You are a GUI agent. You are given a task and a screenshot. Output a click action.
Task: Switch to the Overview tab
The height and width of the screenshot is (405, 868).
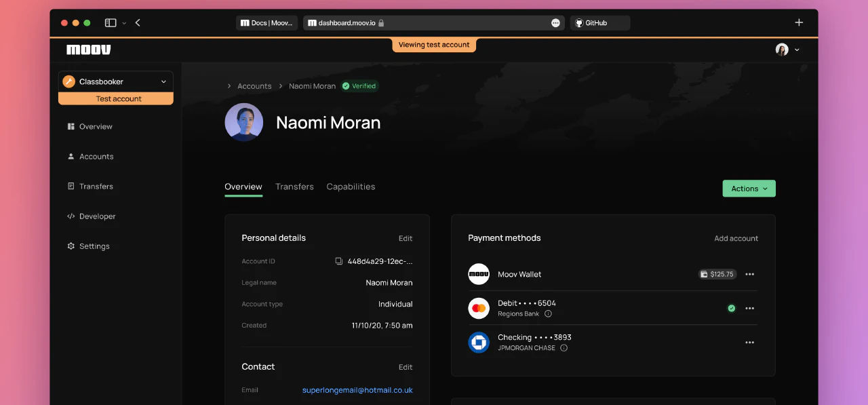pyautogui.click(x=243, y=187)
